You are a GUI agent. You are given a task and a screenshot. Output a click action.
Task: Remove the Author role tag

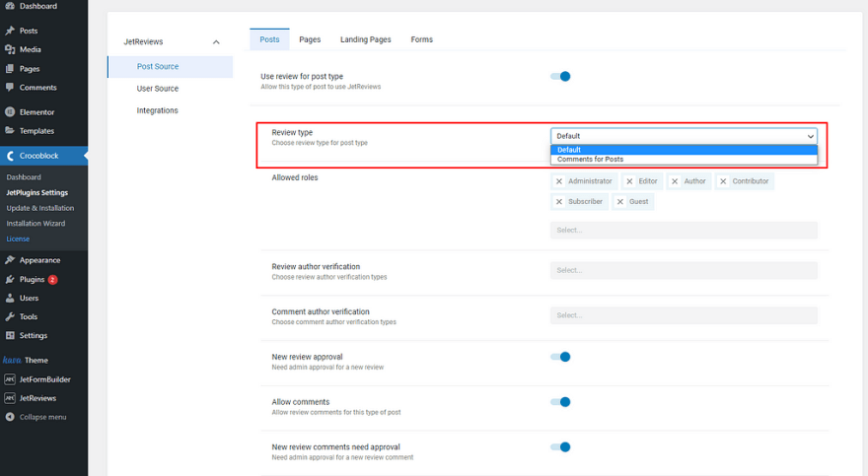675,181
